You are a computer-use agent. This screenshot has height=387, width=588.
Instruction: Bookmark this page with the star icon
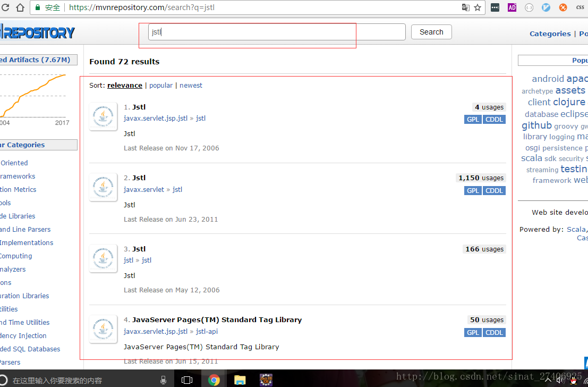[478, 7]
